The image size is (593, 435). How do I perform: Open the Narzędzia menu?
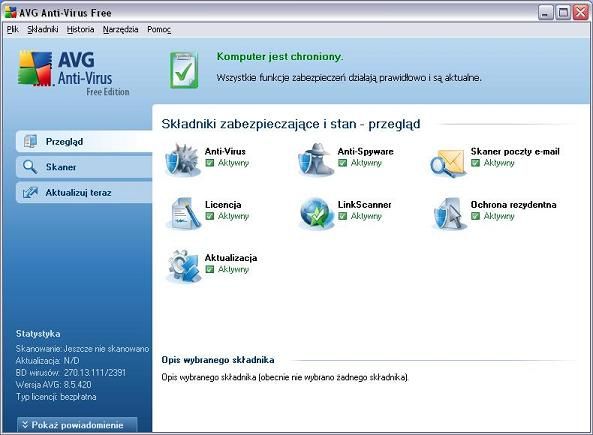pyautogui.click(x=121, y=30)
